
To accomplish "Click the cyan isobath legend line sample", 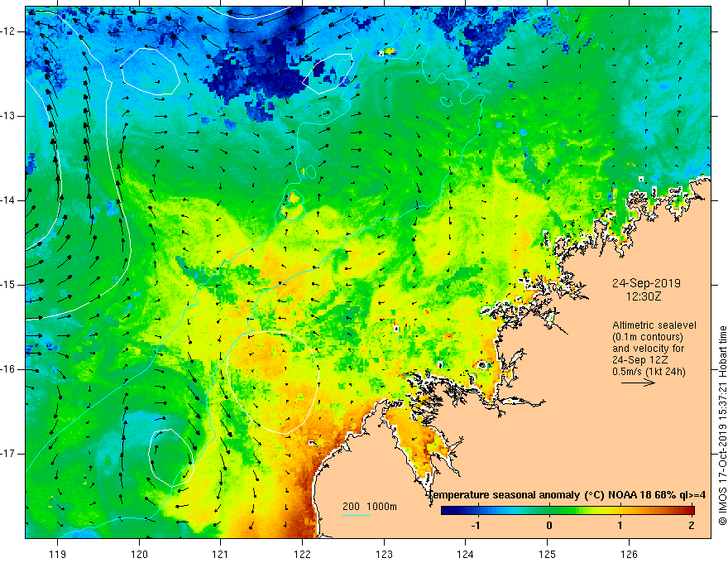I will point(356,515).
